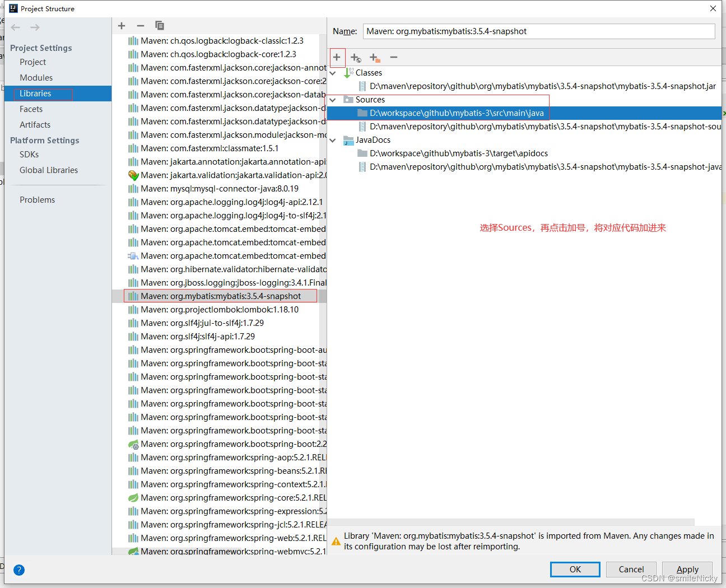Select Maven: org.hibernate.validator library
Viewport: 726px width, 588px height.
(234, 269)
